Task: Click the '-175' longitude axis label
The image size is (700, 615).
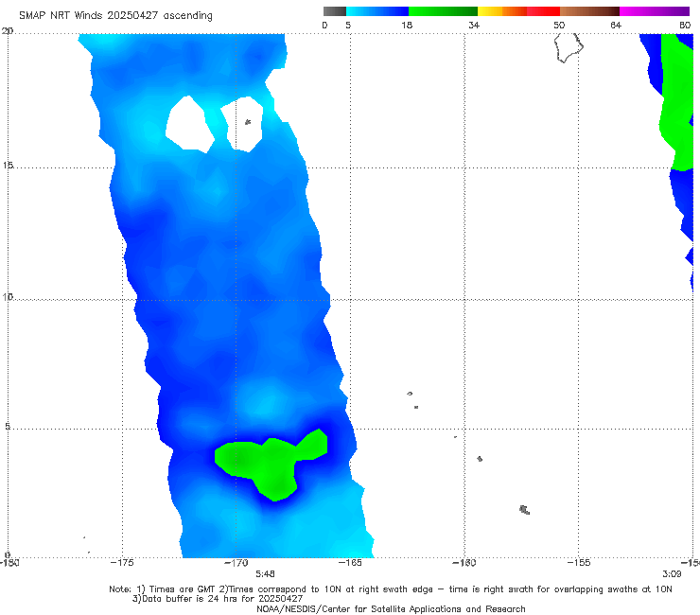Action: coord(122,562)
